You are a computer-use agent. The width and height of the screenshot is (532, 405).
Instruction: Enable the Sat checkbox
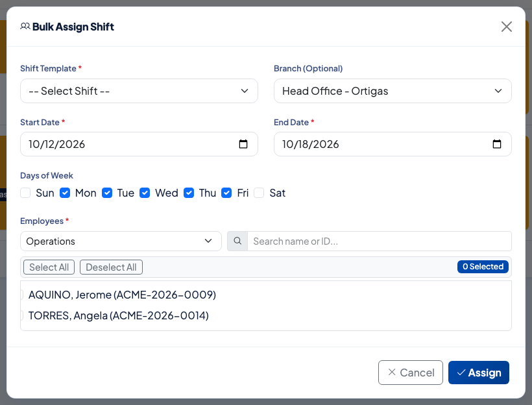coord(259,193)
